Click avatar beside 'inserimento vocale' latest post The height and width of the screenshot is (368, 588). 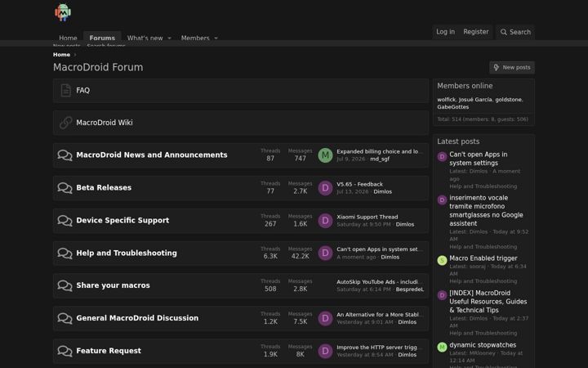tap(442, 200)
